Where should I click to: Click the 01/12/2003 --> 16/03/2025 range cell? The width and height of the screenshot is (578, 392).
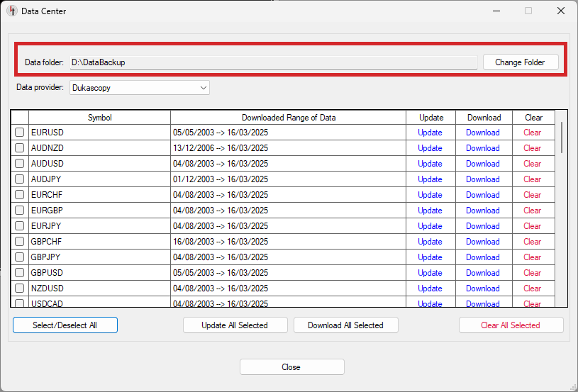(288, 179)
